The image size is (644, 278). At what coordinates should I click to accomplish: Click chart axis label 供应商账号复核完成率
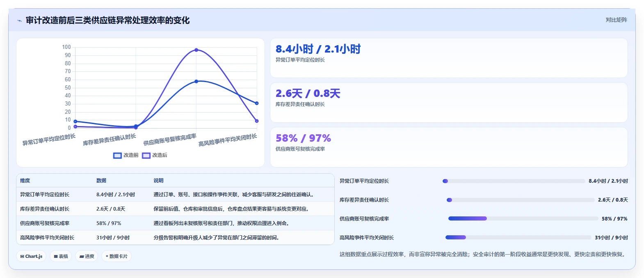[170, 140]
